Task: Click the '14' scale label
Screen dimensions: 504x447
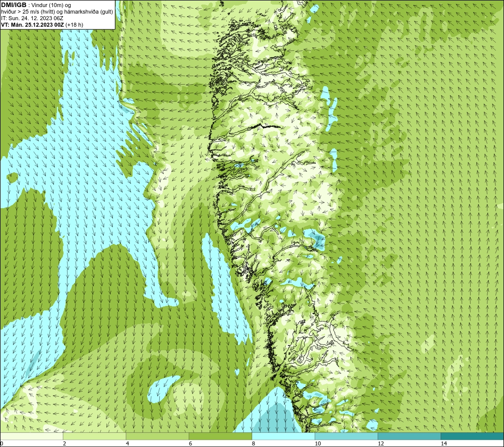Action: coord(444,444)
